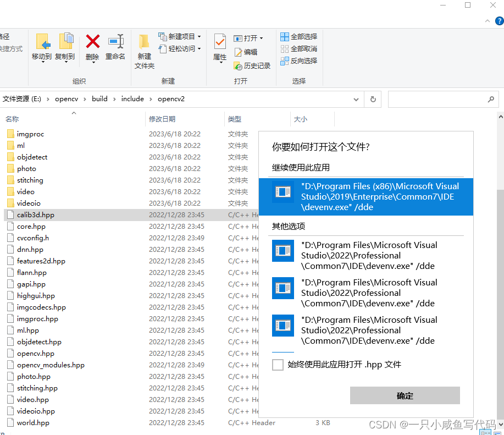504x435 pixels.
Task: Click the build breadcrumb segment
Action: pyautogui.click(x=99, y=99)
